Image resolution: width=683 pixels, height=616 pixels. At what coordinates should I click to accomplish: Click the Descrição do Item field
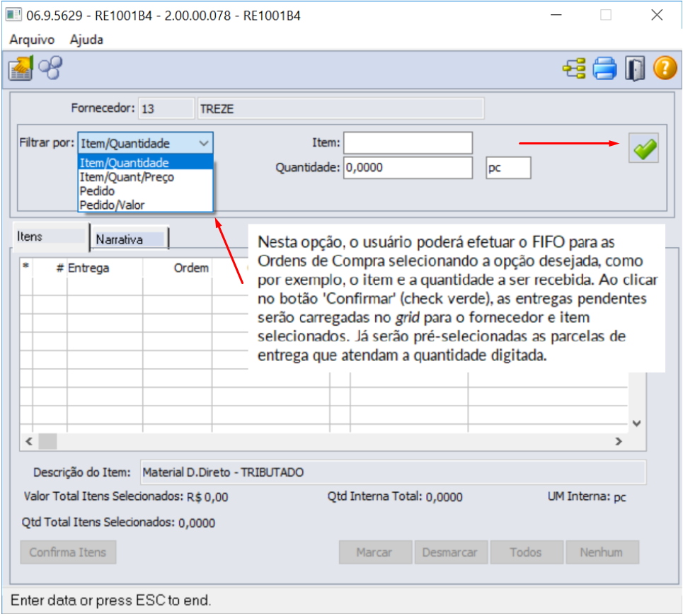coord(393,472)
